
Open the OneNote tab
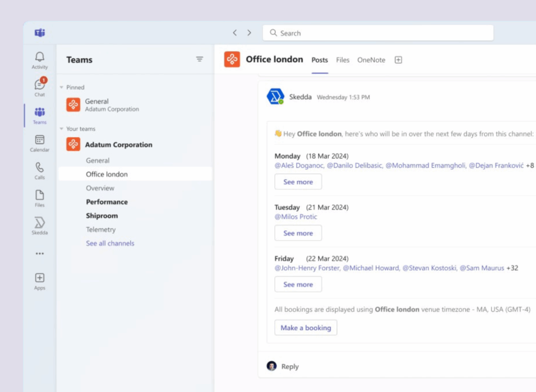click(371, 60)
